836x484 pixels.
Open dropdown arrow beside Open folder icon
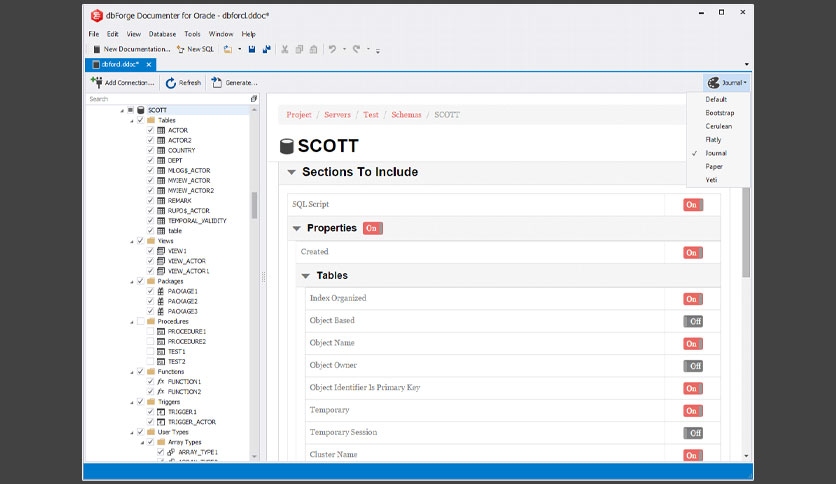(x=239, y=49)
